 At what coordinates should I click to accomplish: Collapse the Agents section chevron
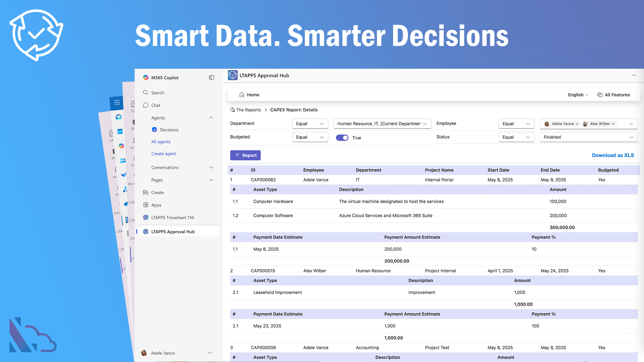(211, 118)
